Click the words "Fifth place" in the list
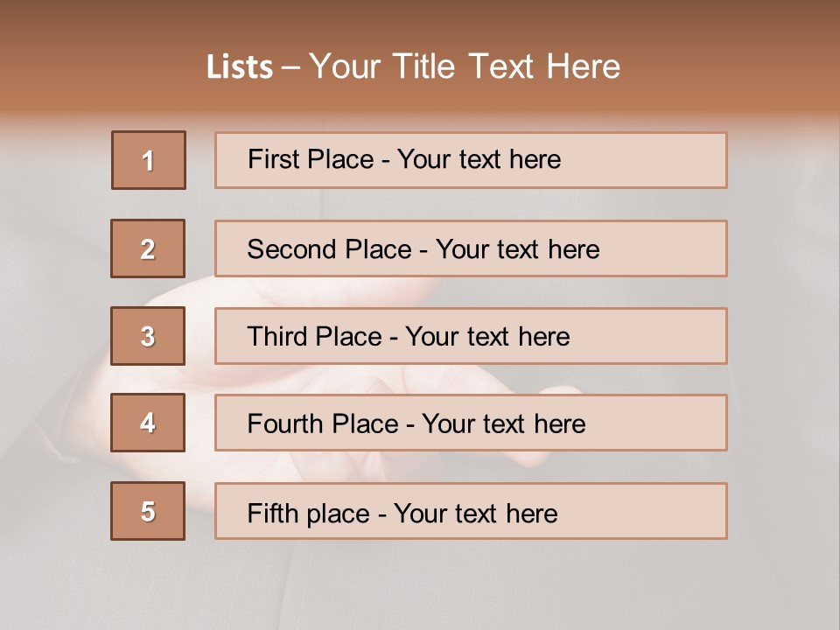Screen dimensions: 840x630 [308, 513]
